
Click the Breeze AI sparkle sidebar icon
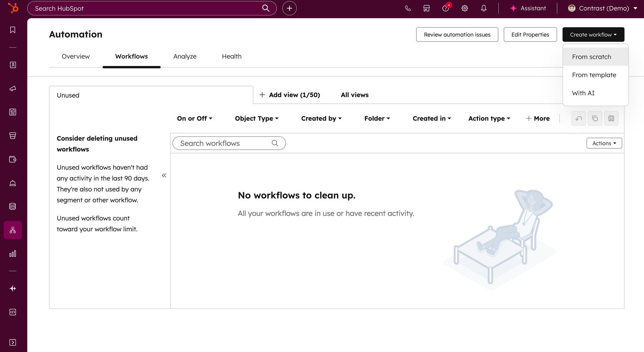[13, 289]
